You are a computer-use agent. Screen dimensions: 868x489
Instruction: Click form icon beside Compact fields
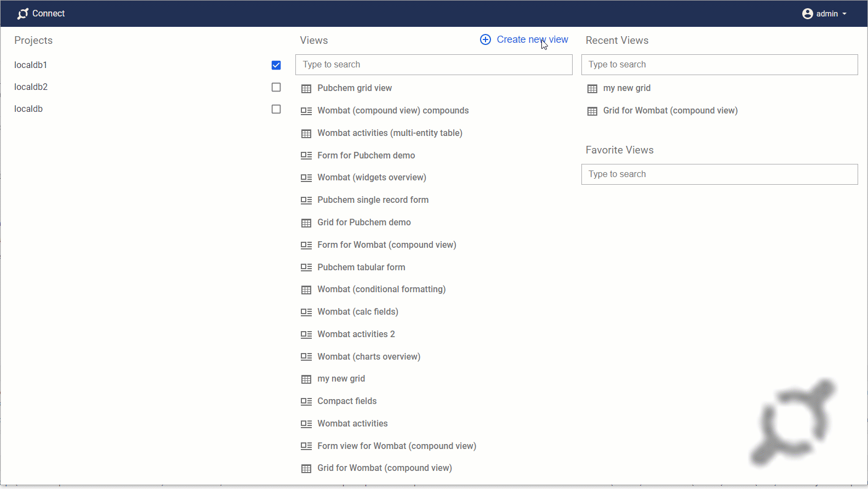tap(306, 401)
